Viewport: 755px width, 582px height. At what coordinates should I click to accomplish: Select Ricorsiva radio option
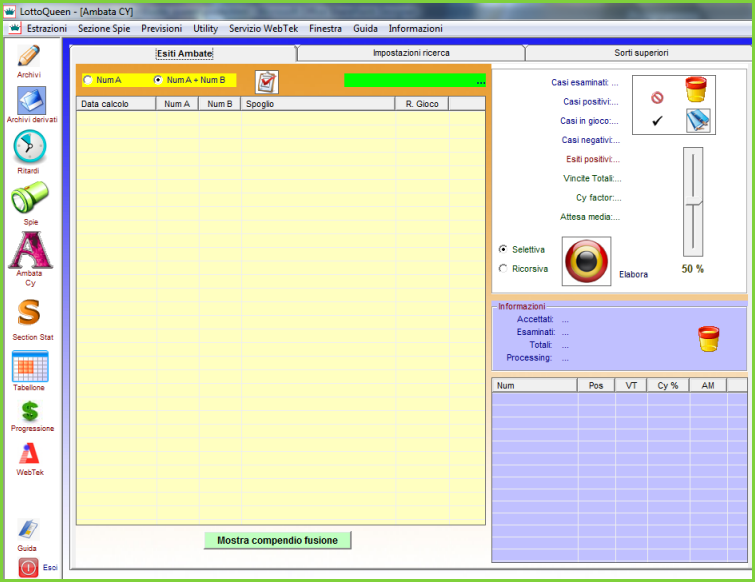(x=503, y=269)
